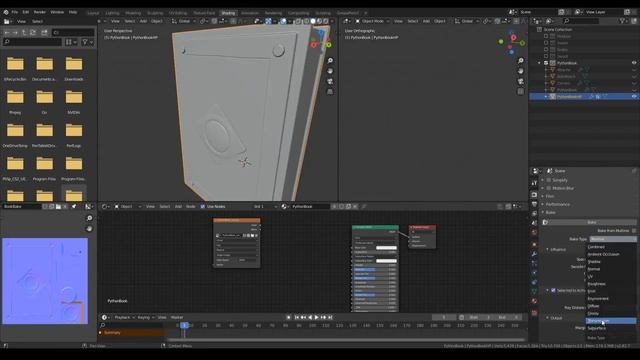Click zoom icon in image editor
The image size is (640, 360).
[89, 218]
